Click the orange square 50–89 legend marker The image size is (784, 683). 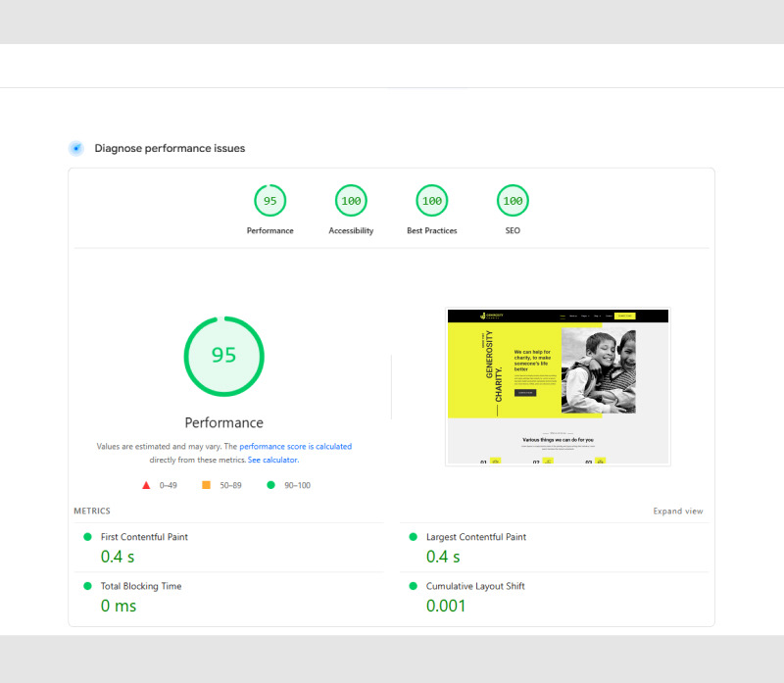(x=205, y=485)
